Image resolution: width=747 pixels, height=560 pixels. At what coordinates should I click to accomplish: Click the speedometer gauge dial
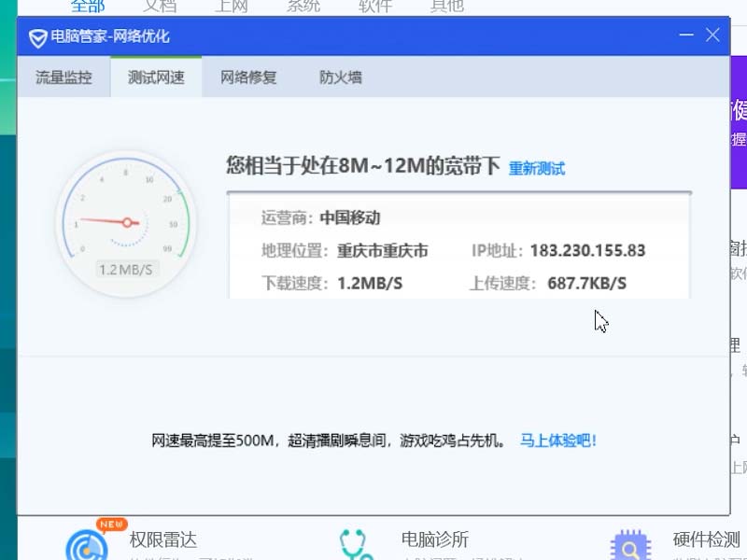point(126,224)
